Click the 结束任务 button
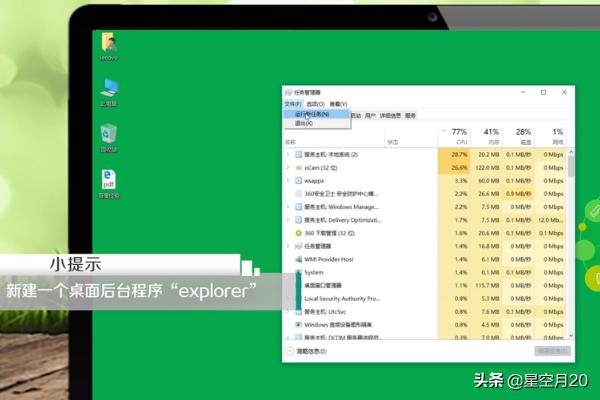 [553, 351]
